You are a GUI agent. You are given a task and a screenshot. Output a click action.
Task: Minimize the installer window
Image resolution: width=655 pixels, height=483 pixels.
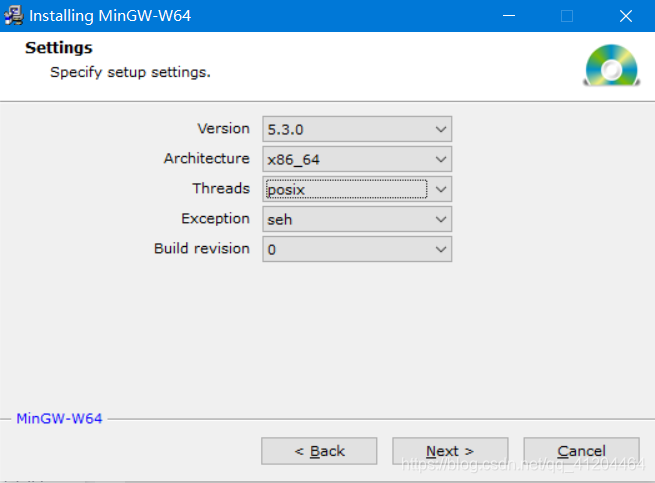pyautogui.click(x=509, y=16)
